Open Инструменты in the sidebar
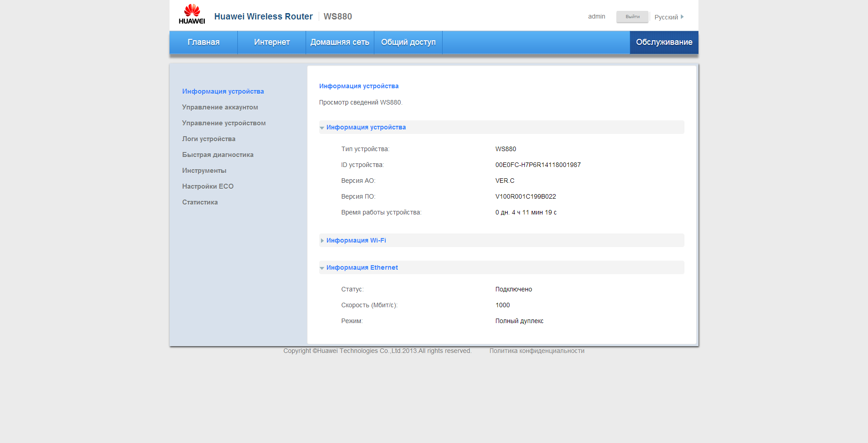Screen dimensions: 868x443 [204, 171]
